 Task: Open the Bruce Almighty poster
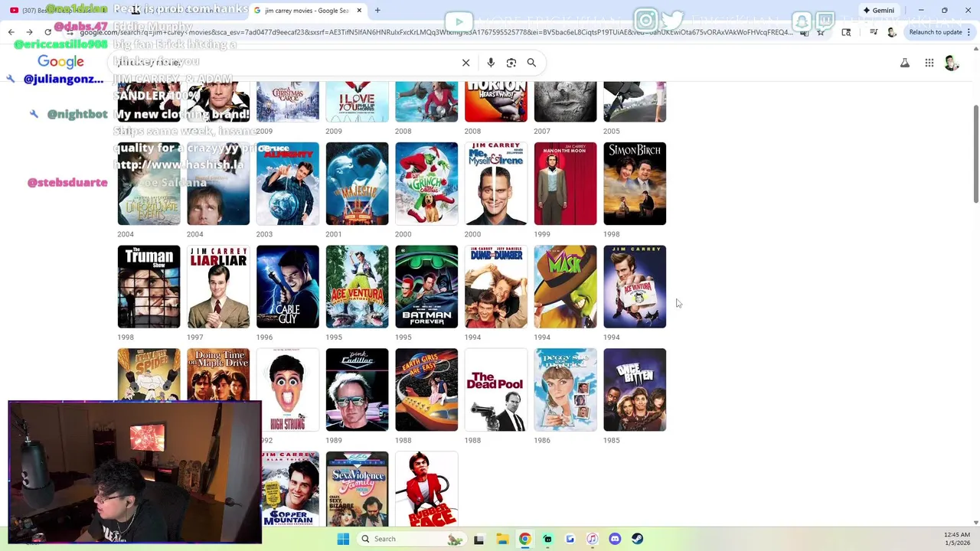pyautogui.click(x=288, y=184)
